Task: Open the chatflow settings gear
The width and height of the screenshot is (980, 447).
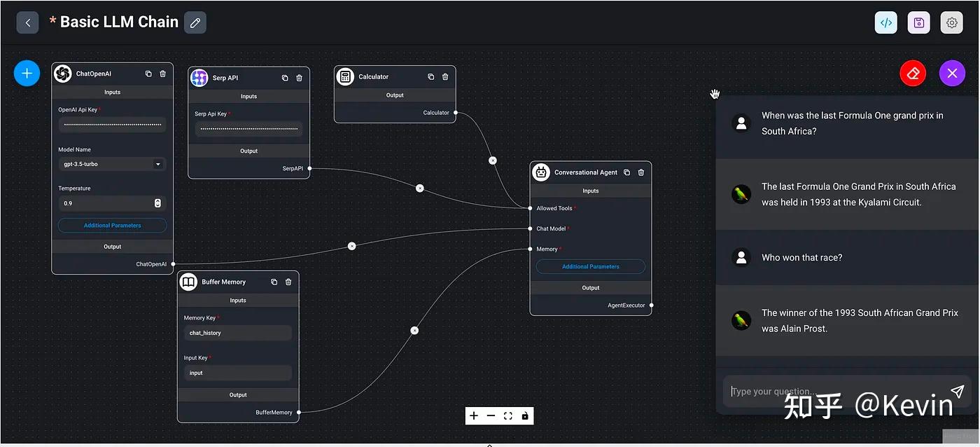Action: pyautogui.click(x=951, y=22)
